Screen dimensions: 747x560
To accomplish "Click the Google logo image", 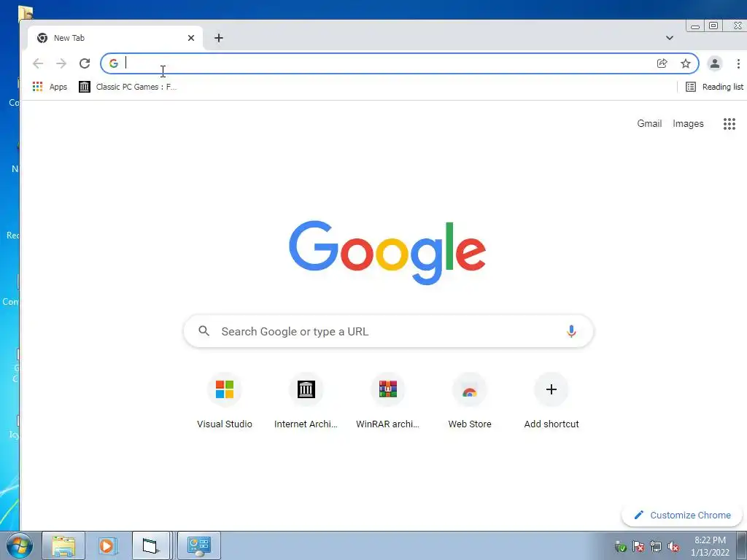I will (387, 252).
